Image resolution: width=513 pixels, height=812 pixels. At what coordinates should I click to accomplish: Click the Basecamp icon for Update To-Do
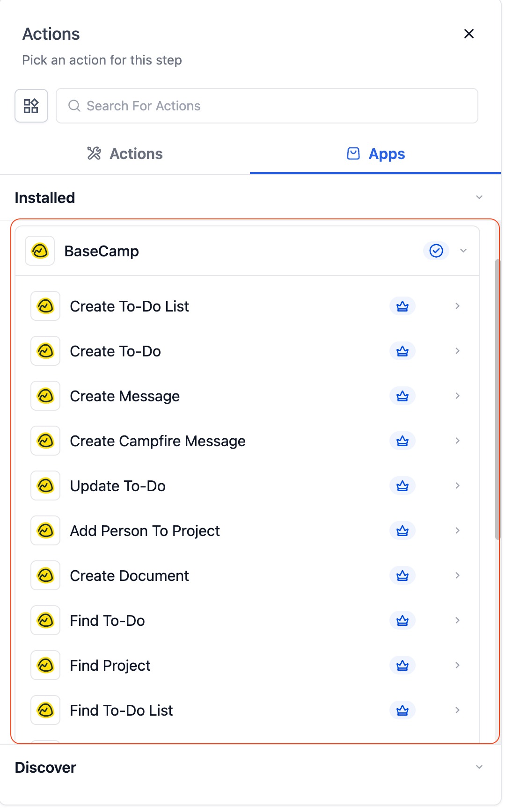(x=45, y=486)
